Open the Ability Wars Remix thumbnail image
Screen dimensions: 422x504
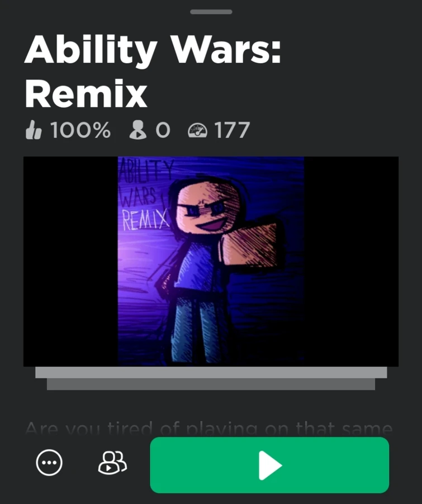[x=211, y=261]
